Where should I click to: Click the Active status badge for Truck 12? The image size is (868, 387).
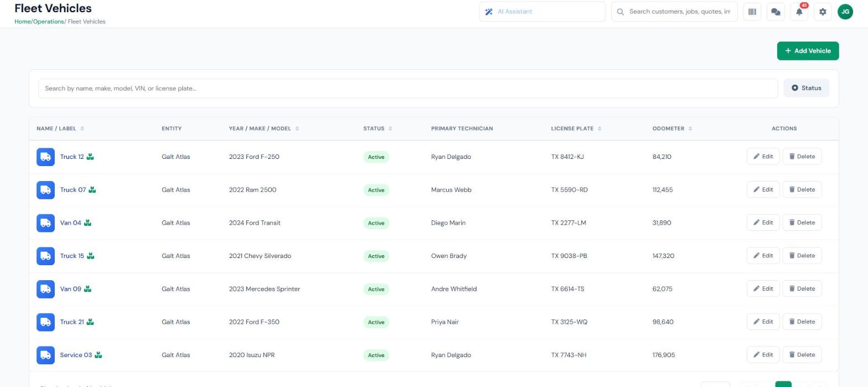click(376, 157)
